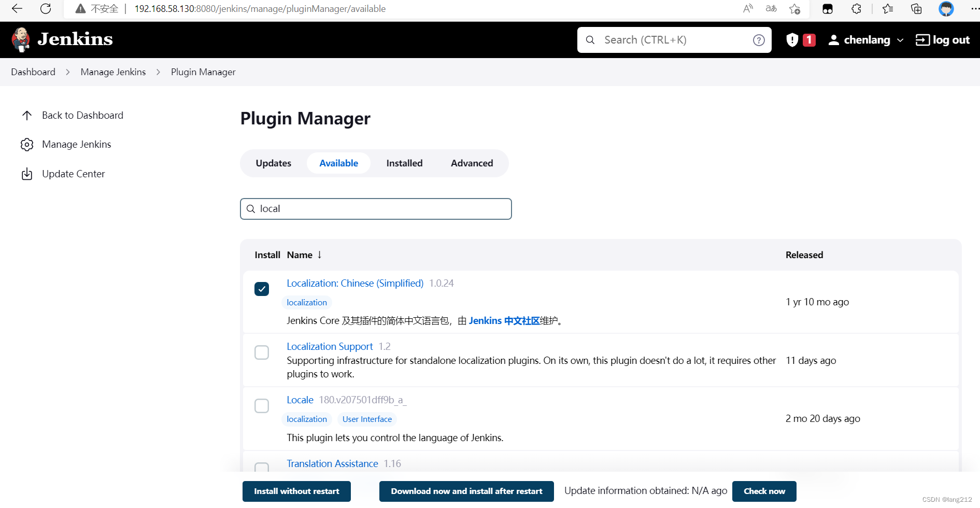Open the Translation Assistance plugin link

pos(332,463)
